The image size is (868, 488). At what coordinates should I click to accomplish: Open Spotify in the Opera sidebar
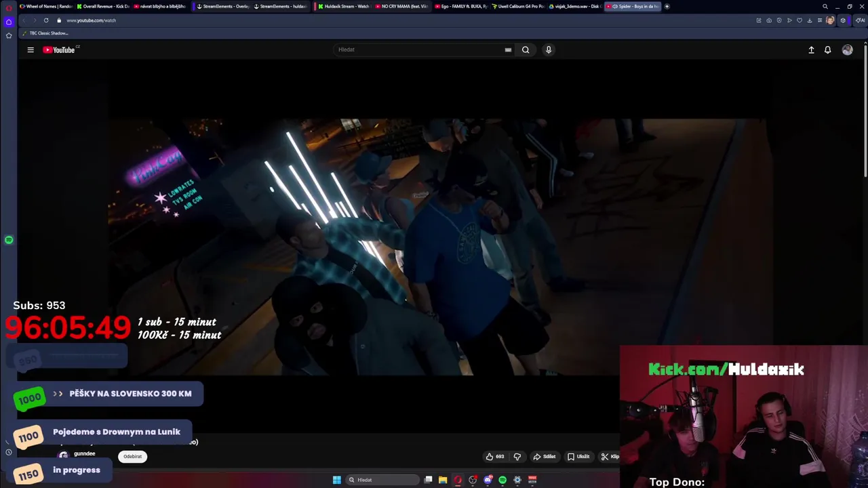coord(9,240)
